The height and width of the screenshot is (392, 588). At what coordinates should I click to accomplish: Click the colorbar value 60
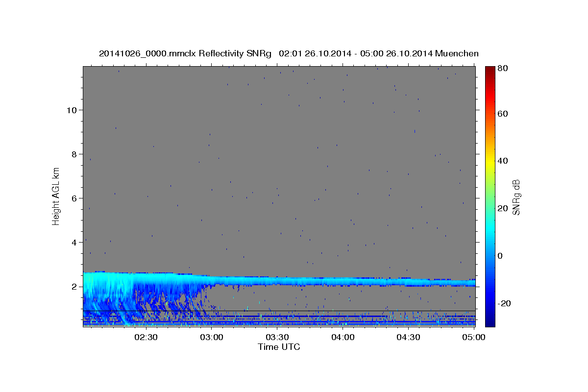(x=504, y=114)
